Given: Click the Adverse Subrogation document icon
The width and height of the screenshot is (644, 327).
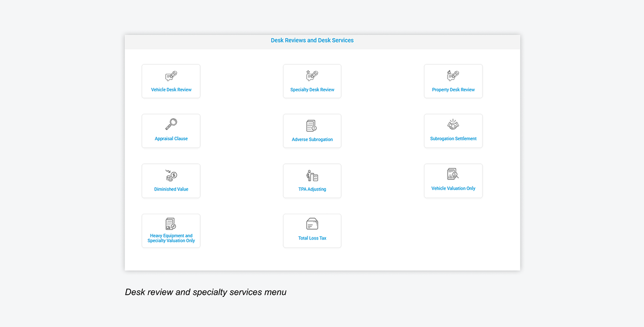Looking at the screenshot, I should (x=312, y=126).
